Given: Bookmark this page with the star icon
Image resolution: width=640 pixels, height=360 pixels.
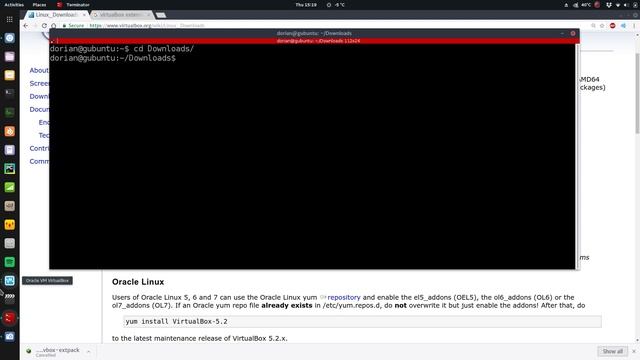Looking at the screenshot, I should (602, 25).
